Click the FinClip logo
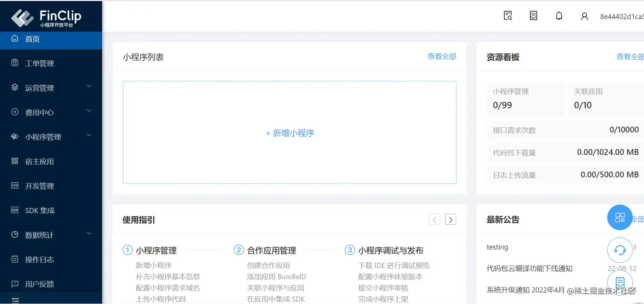 pyautogui.click(x=46, y=18)
